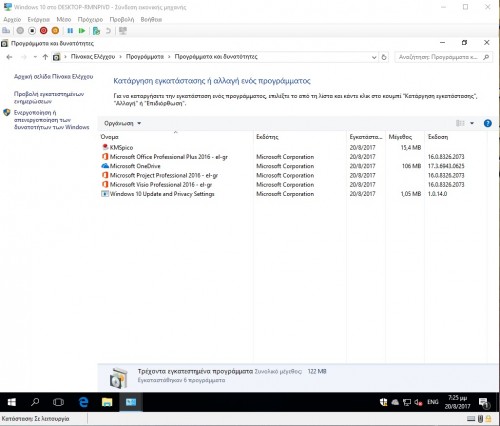
Task: Open Ενεργοποίηση ή απενεργοποίηση δυνατοτήτων Windows
Action: [52, 120]
